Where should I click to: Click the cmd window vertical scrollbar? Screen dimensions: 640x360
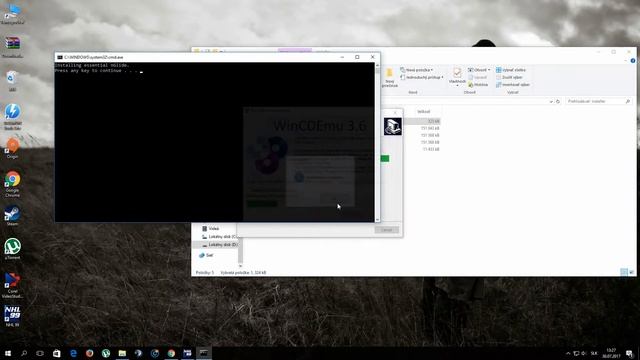point(377,142)
